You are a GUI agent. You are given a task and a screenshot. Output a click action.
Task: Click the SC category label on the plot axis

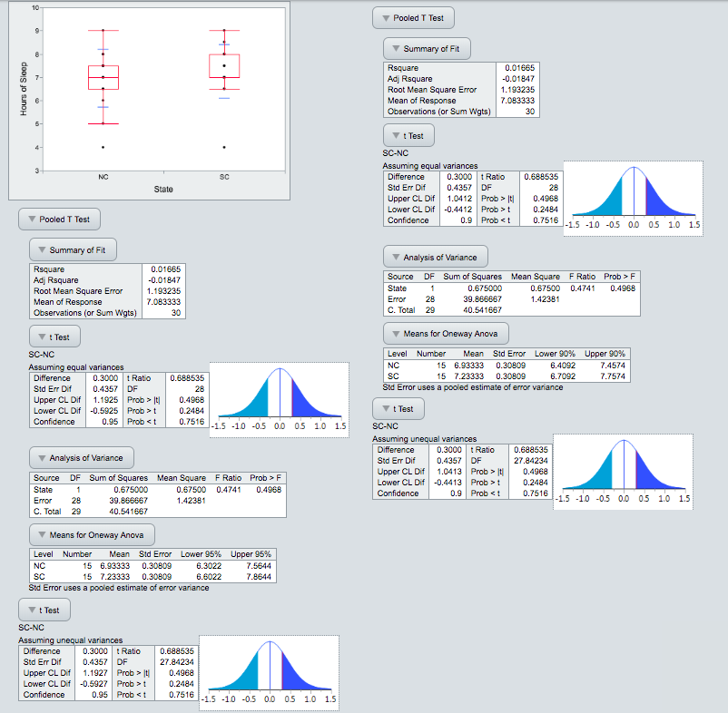(224, 177)
